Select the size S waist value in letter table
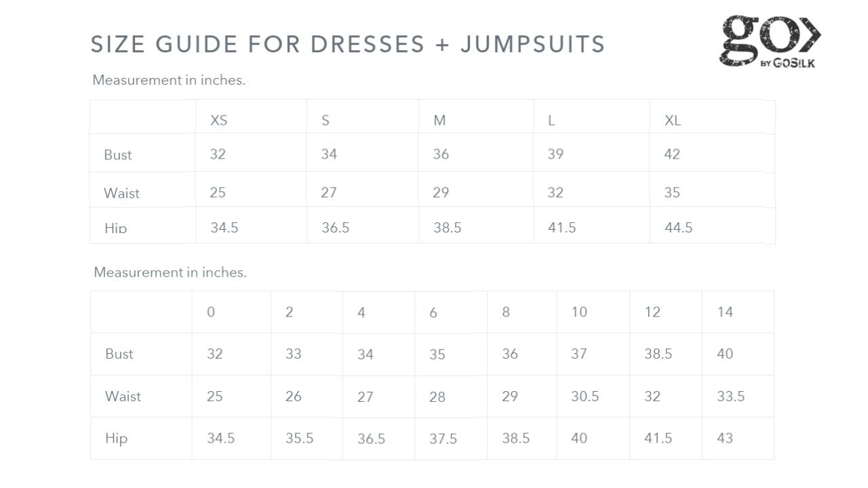 (x=328, y=192)
